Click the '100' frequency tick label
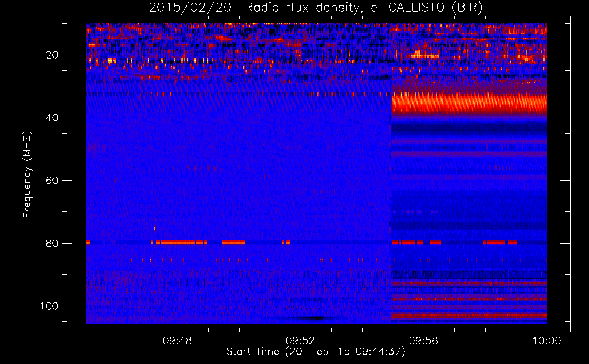589x364 pixels. (49, 306)
